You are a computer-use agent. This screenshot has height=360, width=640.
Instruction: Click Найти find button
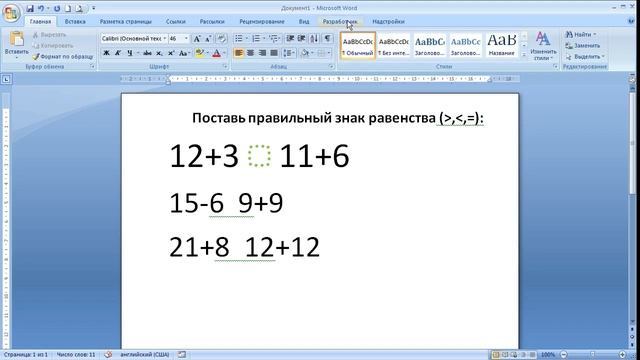(581, 35)
